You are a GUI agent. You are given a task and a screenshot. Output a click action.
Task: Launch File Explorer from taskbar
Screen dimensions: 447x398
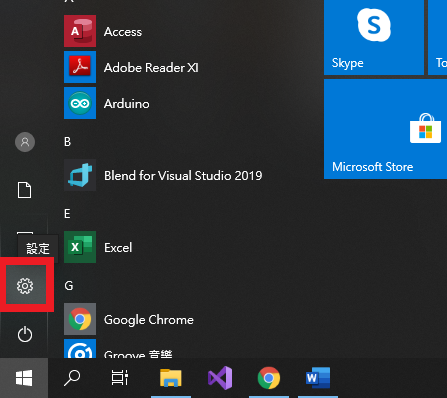pyautogui.click(x=171, y=378)
